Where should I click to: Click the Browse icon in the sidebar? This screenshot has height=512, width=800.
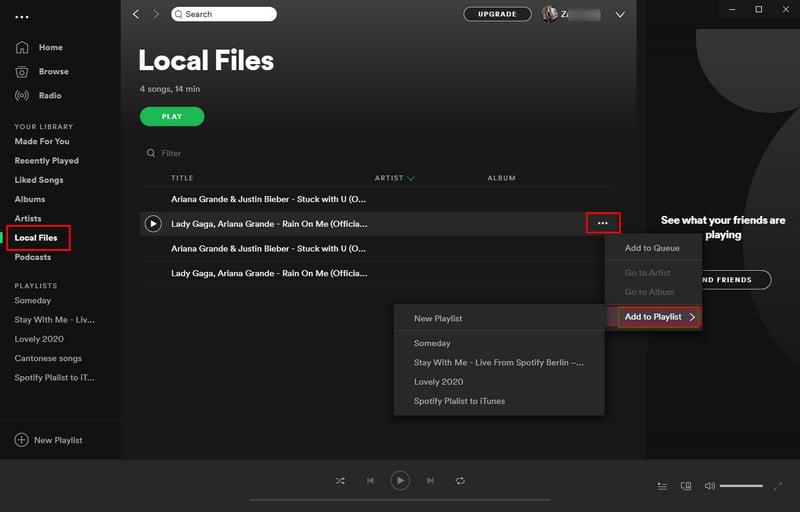(22, 71)
